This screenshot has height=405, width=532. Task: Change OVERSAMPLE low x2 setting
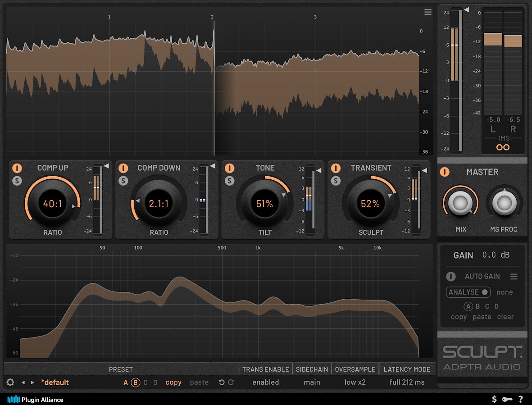355,382
